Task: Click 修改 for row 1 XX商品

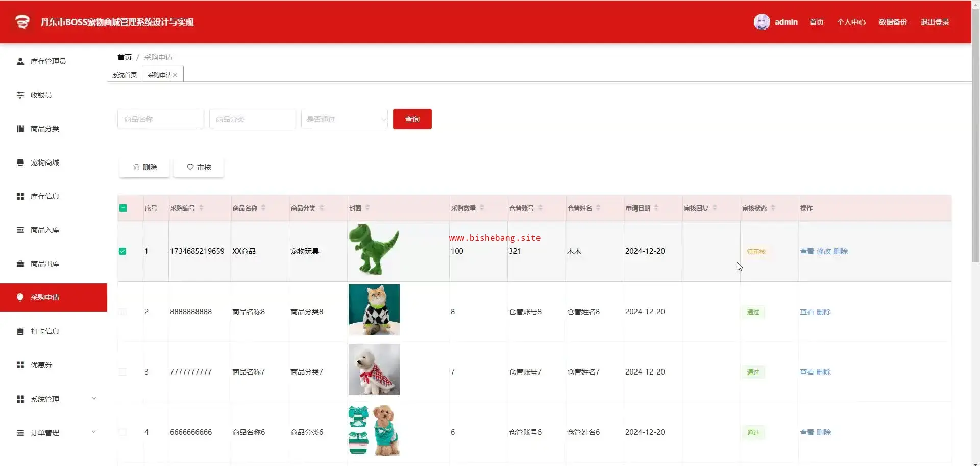Action: click(x=824, y=251)
